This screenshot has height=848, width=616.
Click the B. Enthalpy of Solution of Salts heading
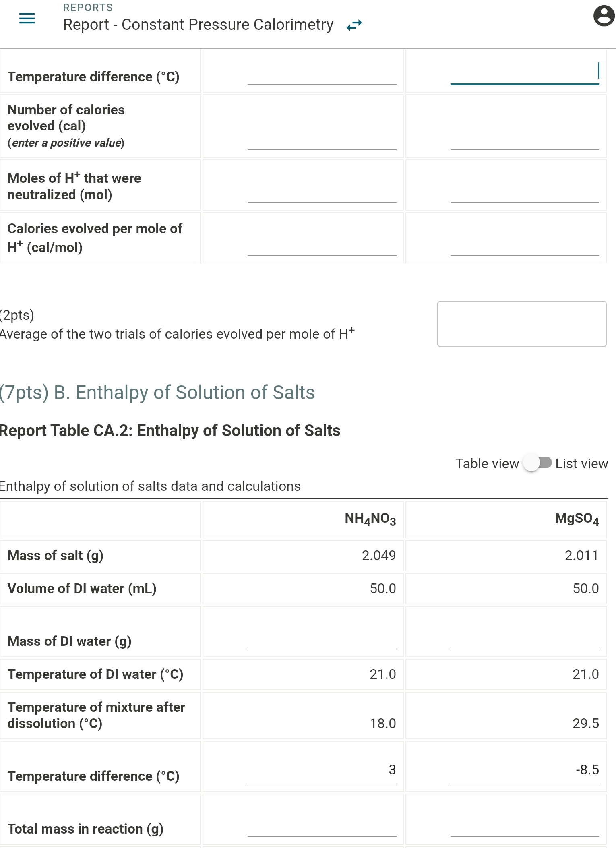pyautogui.click(x=157, y=393)
